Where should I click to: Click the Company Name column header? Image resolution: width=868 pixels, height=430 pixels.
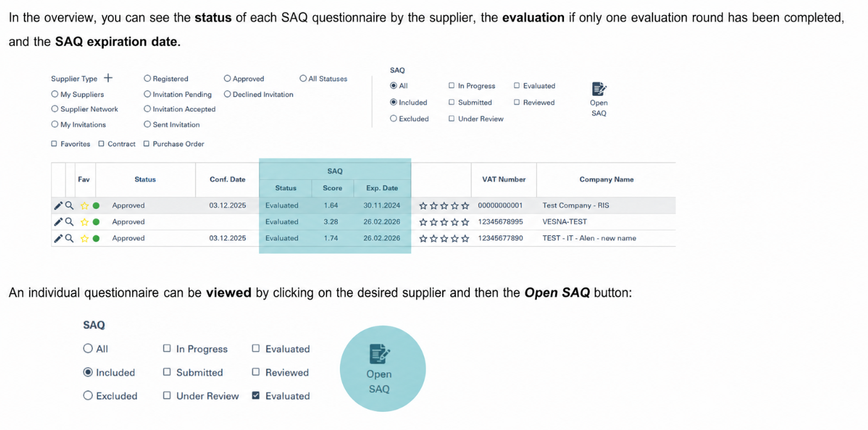pos(606,180)
